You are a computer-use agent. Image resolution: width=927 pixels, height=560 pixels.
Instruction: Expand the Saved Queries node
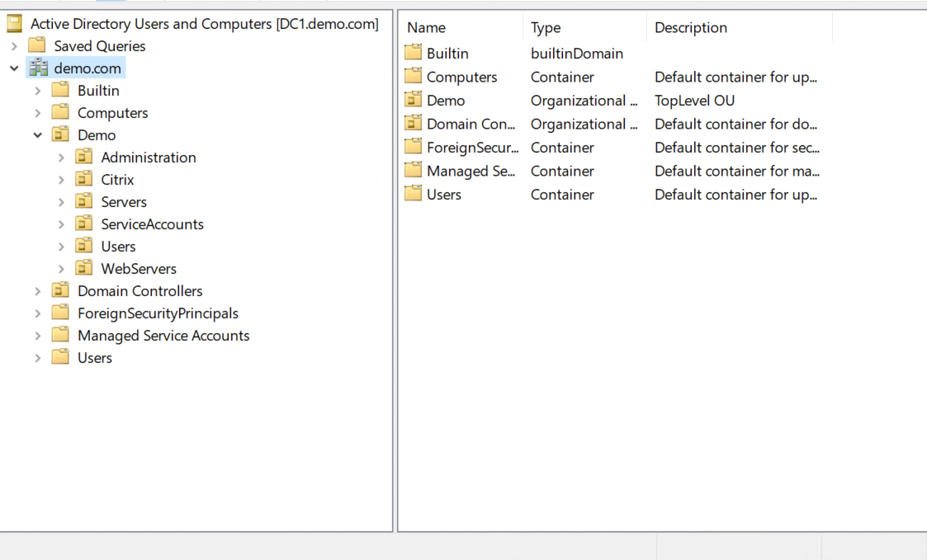click(x=14, y=46)
